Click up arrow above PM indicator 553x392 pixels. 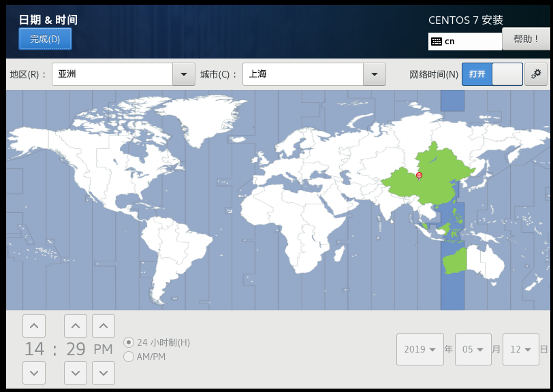click(x=104, y=326)
